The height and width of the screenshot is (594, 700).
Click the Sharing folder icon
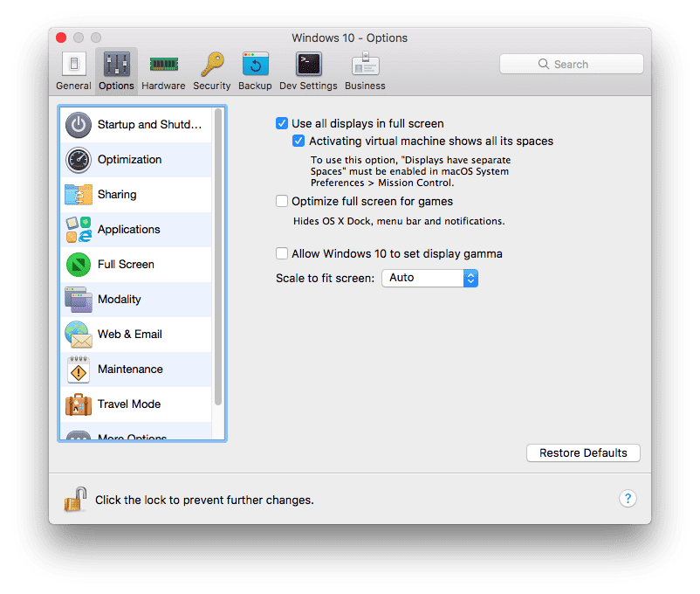(79, 195)
